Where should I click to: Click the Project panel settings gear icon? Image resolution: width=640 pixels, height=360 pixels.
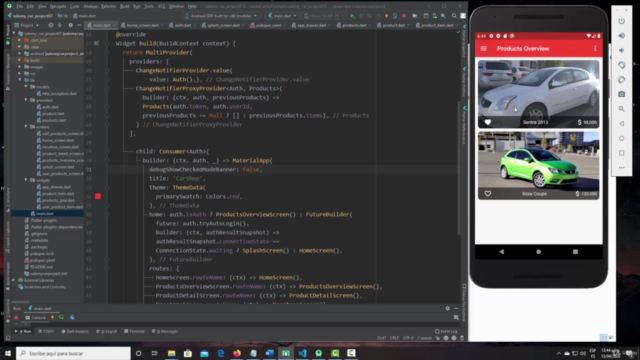tap(70, 25)
